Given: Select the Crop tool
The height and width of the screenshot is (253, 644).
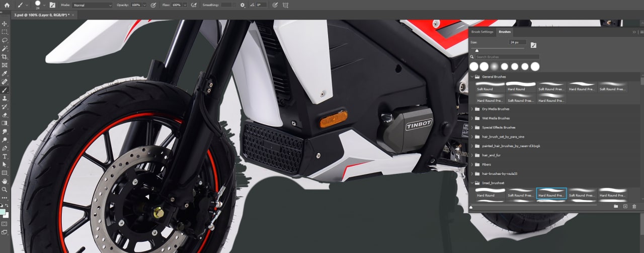Looking at the screenshot, I should [x=5, y=56].
